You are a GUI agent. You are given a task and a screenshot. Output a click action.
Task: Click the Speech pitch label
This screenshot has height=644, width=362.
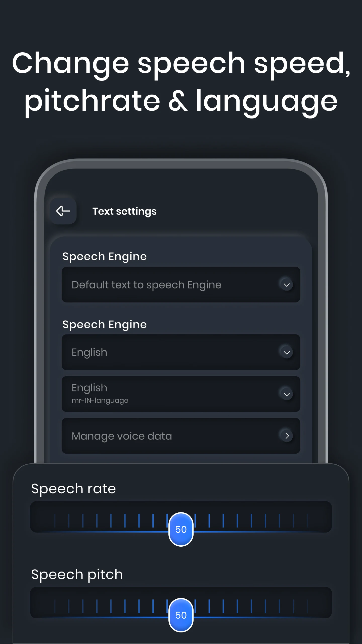click(x=77, y=575)
